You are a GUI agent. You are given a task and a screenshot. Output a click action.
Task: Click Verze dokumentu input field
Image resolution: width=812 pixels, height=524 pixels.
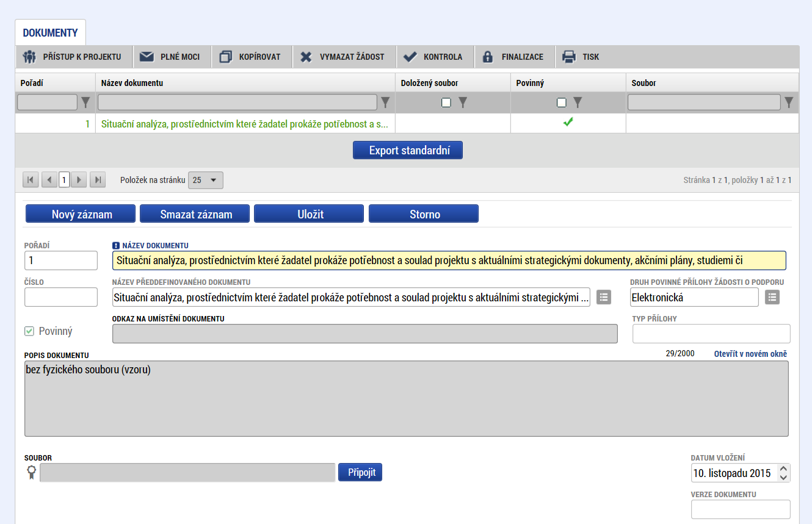[741, 509]
